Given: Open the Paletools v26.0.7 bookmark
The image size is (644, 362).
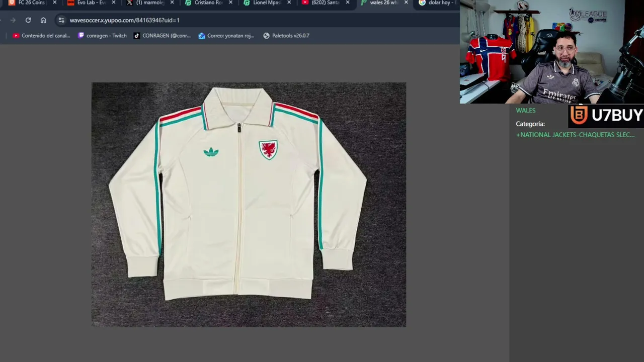Looking at the screenshot, I should click(286, 36).
